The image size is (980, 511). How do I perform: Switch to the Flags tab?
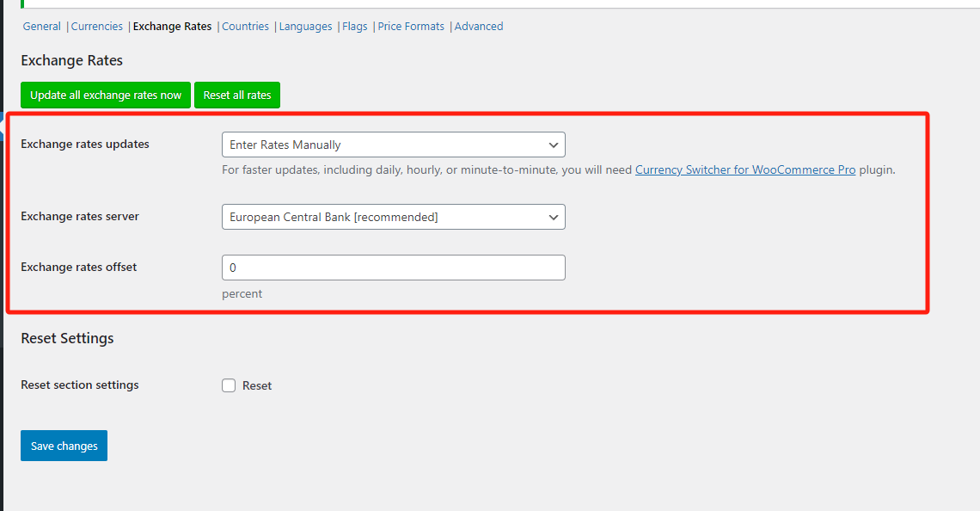tap(354, 27)
